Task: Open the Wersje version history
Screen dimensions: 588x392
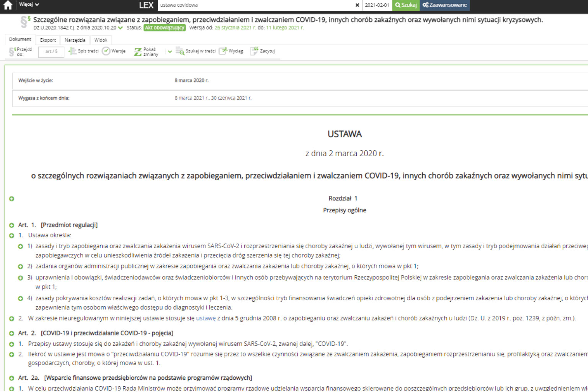Action: [x=114, y=51]
